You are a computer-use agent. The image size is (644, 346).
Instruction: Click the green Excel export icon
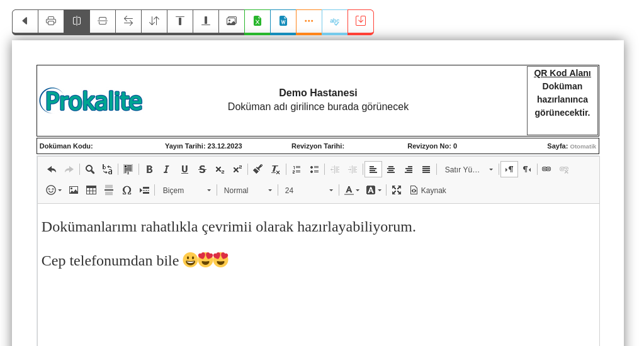(257, 21)
